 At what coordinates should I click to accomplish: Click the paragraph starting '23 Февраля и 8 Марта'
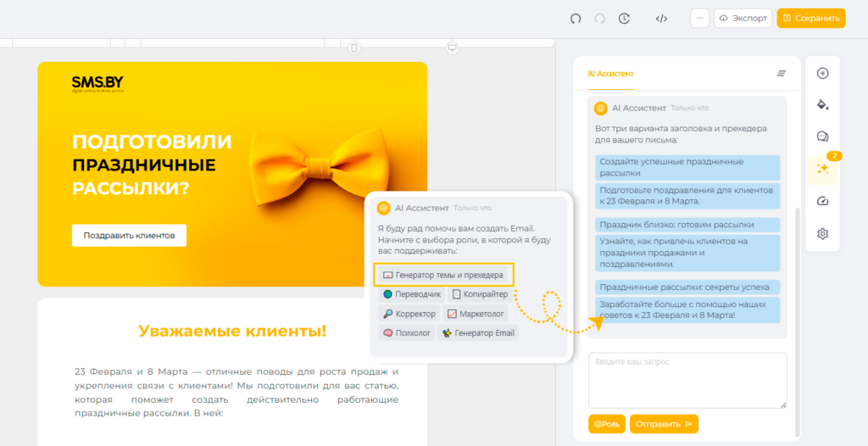(236, 393)
